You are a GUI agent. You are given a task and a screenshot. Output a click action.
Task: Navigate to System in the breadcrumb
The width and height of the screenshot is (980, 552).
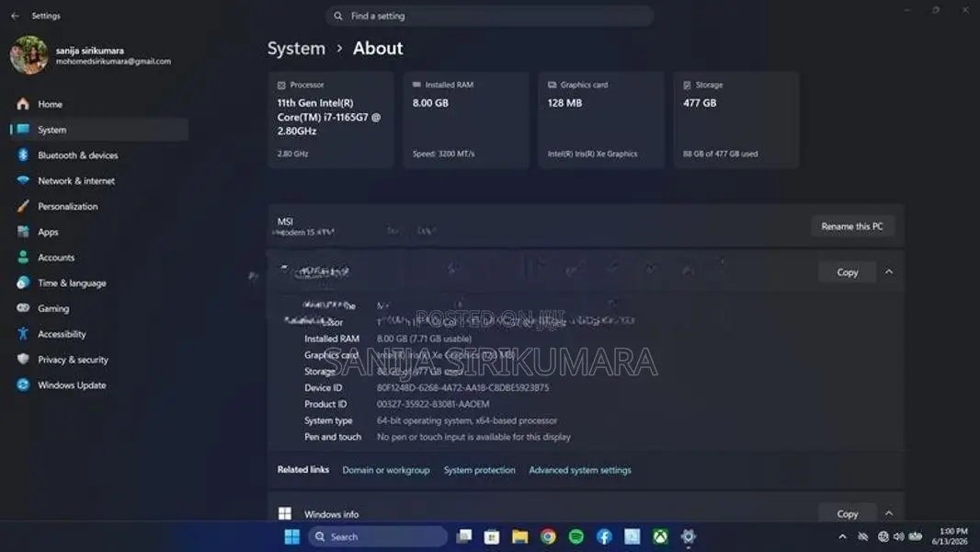pos(296,48)
